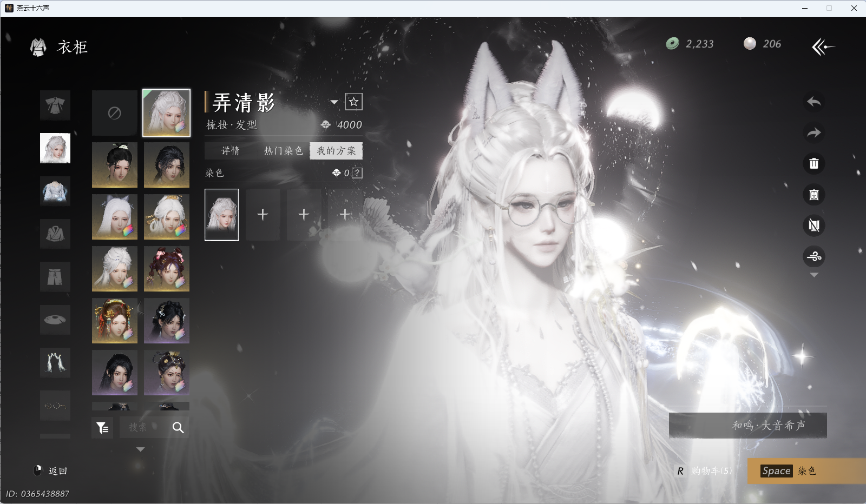Expand the arrow below the hairstyle grid
Image resolution: width=866 pixels, height=504 pixels.
(140, 448)
